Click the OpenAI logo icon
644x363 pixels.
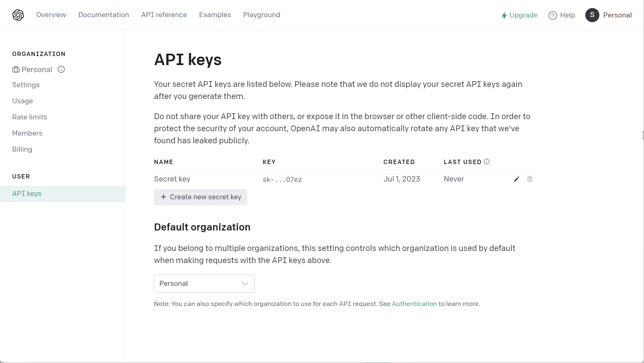point(18,15)
